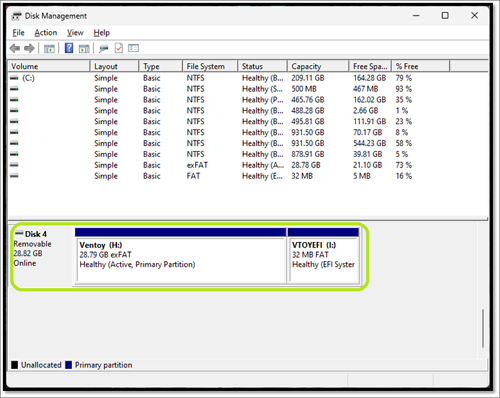Viewport: 500px width, 398px height.
Task: Open the Action menu
Action: coord(46,33)
